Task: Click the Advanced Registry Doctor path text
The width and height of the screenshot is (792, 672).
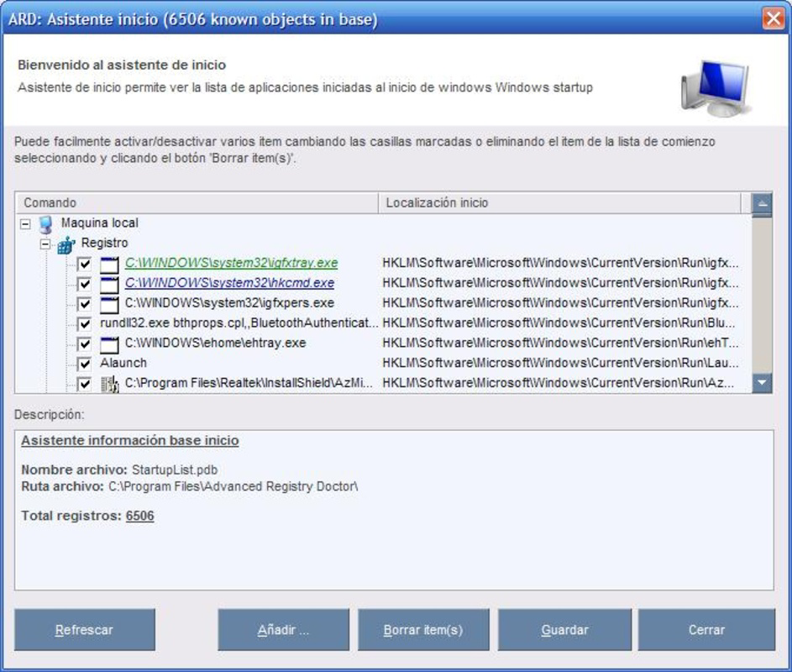Action: pyautogui.click(x=233, y=486)
